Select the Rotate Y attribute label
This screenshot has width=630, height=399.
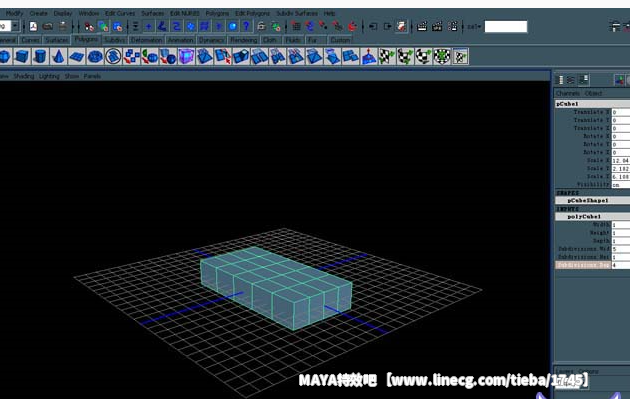(596, 144)
